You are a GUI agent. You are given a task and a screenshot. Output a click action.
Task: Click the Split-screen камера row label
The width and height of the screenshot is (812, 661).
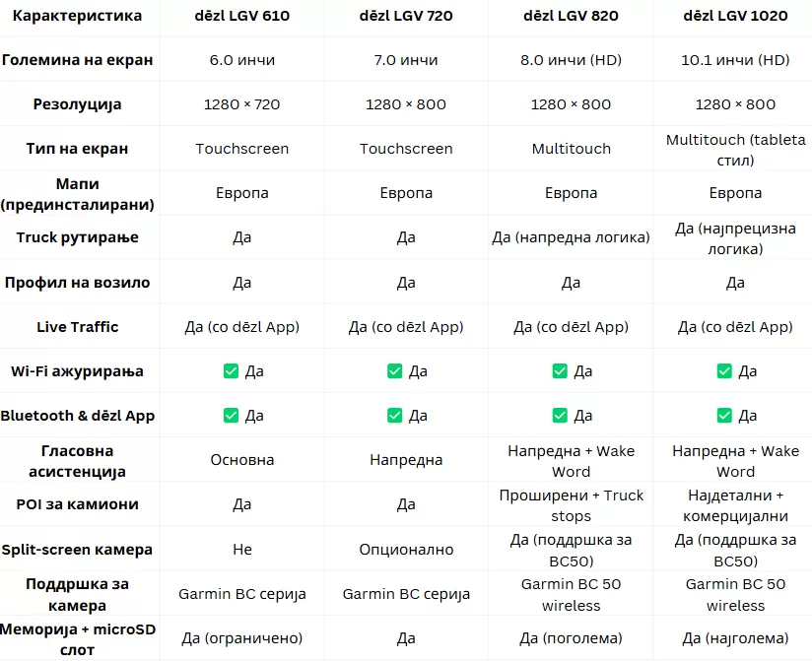pos(77,550)
